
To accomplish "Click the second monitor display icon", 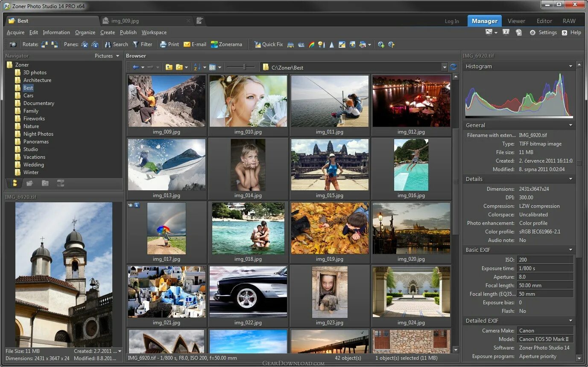I will [506, 32].
